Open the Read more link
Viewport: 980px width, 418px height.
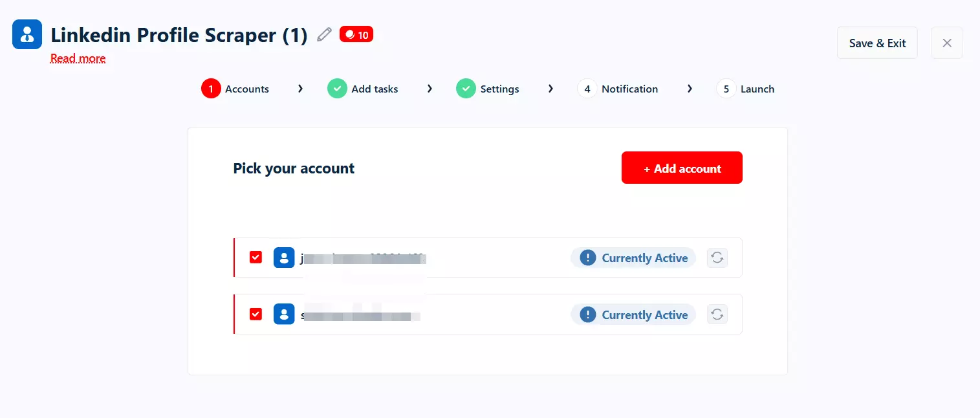pyautogui.click(x=78, y=58)
